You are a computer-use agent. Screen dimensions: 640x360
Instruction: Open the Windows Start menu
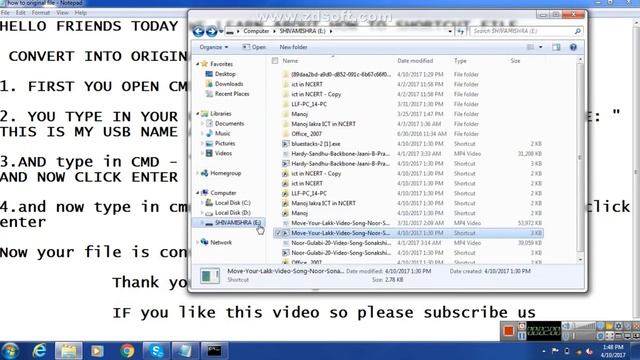pyautogui.click(x=11, y=351)
